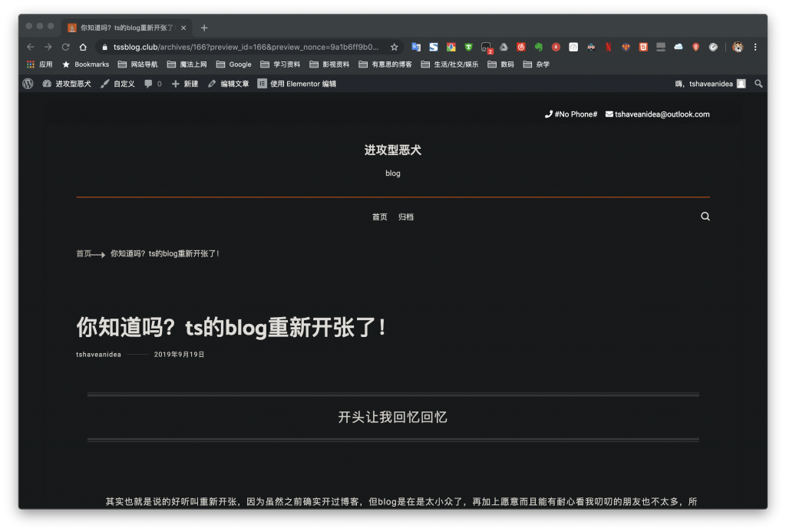
Task: Open the site search magnifier in navigation
Action: click(x=705, y=216)
